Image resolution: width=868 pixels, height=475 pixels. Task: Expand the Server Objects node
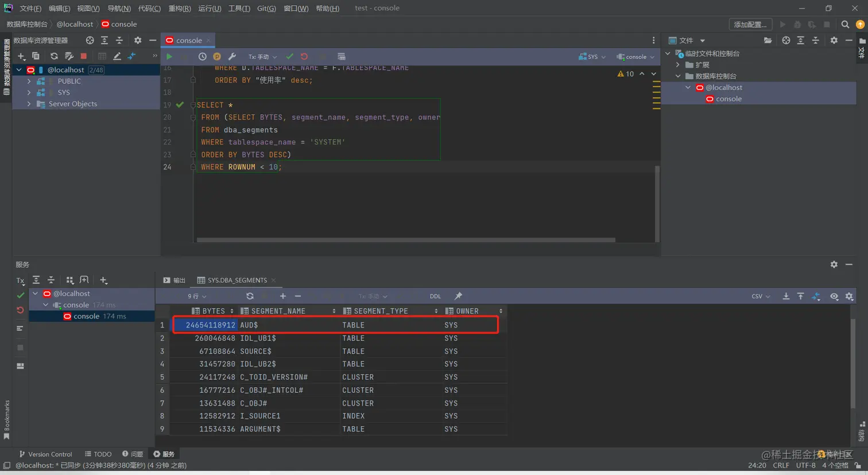pyautogui.click(x=29, y=104)
